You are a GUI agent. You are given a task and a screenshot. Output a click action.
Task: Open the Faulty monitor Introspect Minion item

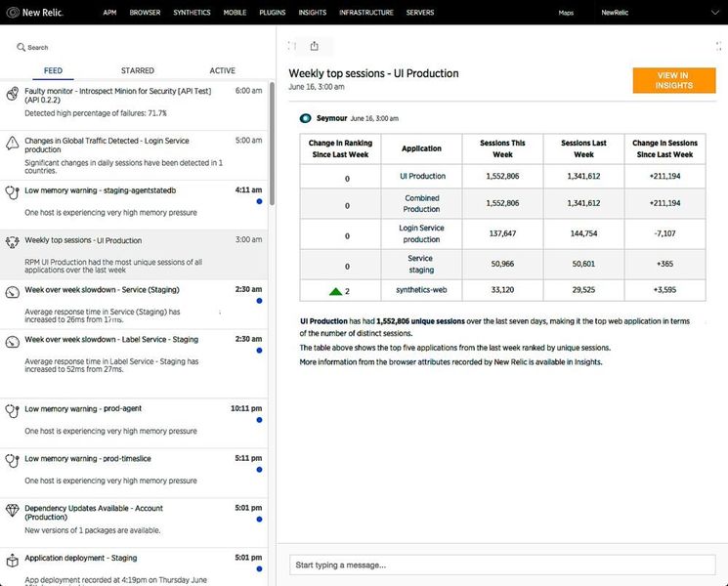coord(134,105)
